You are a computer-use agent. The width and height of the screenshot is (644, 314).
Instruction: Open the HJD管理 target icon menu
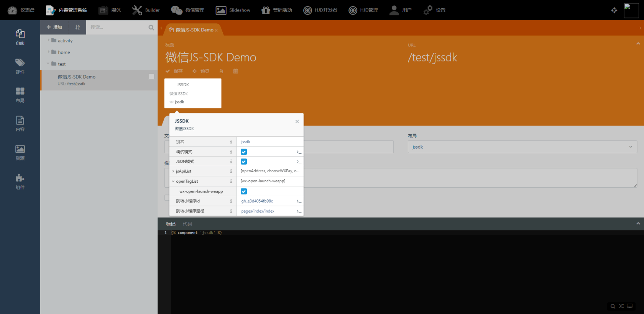[x=363, y=10]
